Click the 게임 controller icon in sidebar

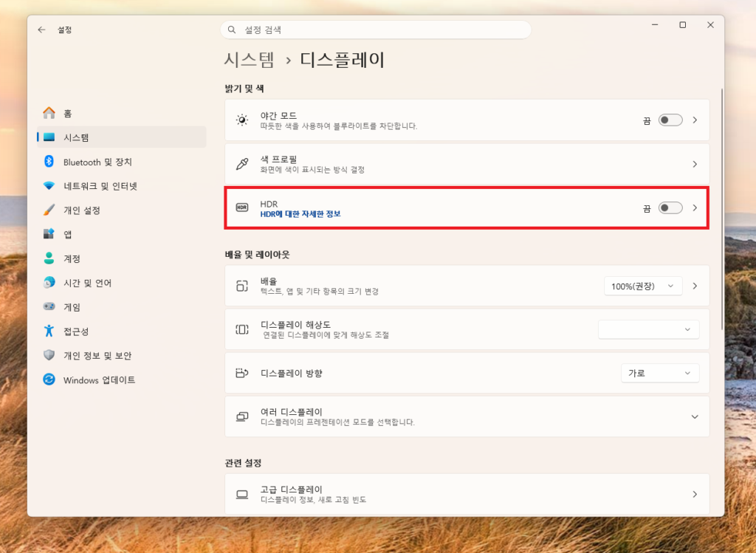coord(49,307)
